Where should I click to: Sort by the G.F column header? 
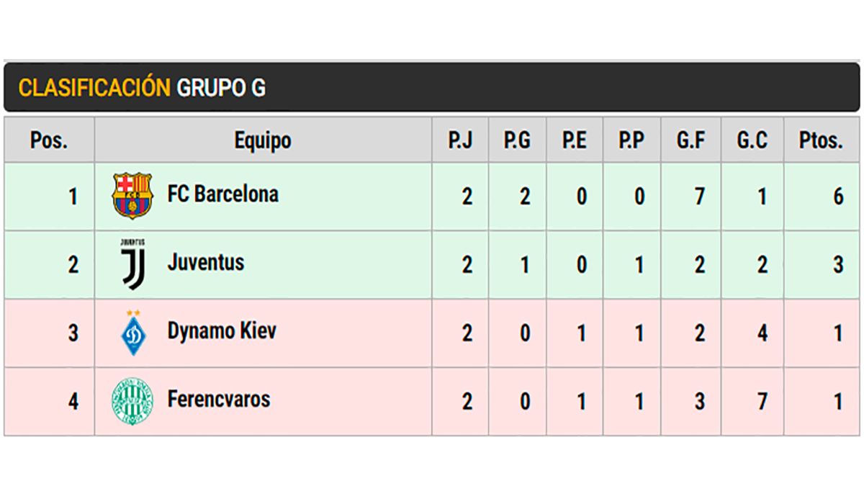(690, 140)
